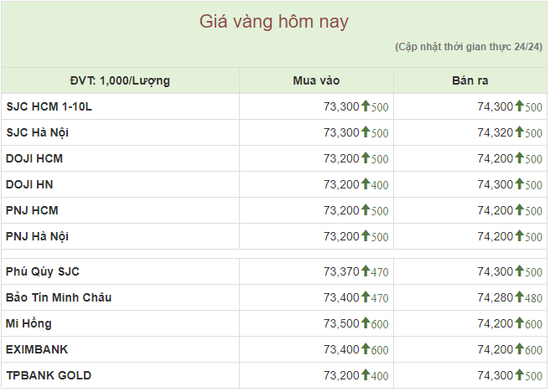
Task: Click the 'Giá vàng hôm nay' title
Action: 274,22
